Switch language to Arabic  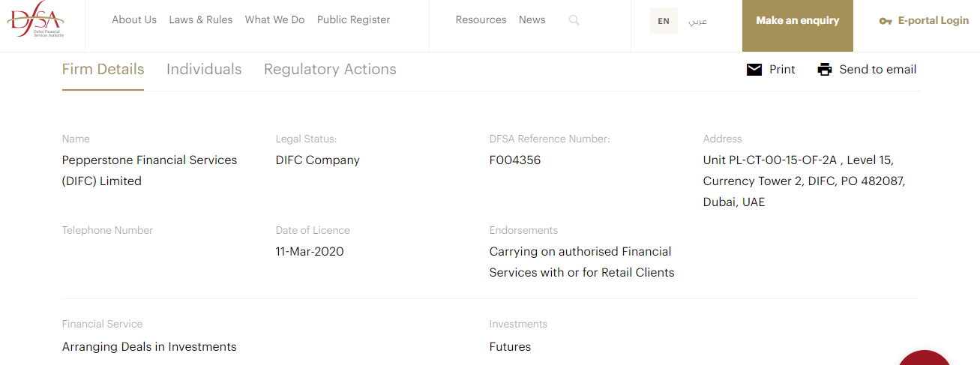(x=698, y=21)
